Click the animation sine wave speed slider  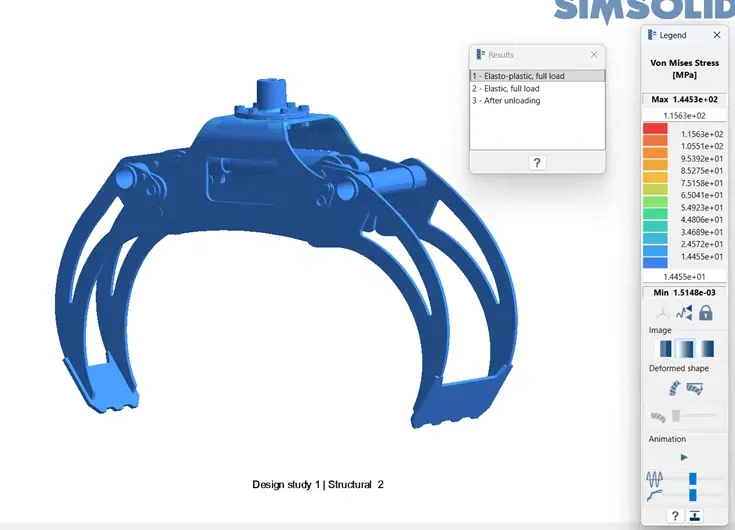point(692,478)
